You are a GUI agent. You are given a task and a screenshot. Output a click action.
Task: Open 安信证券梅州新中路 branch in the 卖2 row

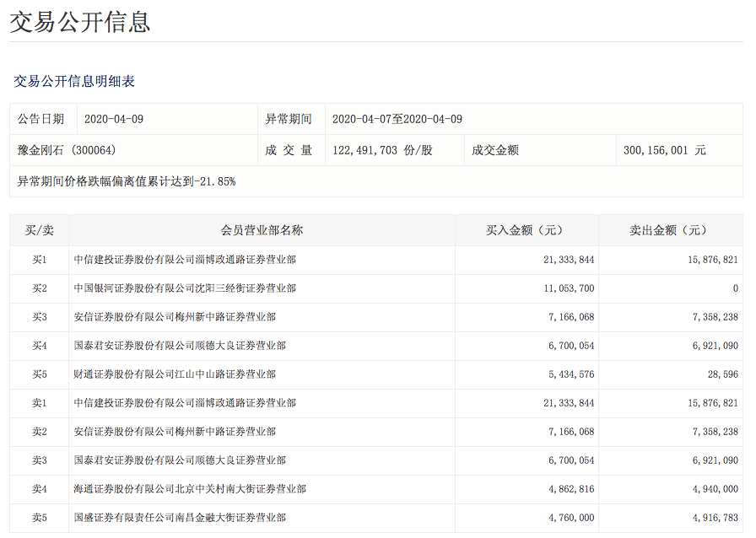[175, 432]
